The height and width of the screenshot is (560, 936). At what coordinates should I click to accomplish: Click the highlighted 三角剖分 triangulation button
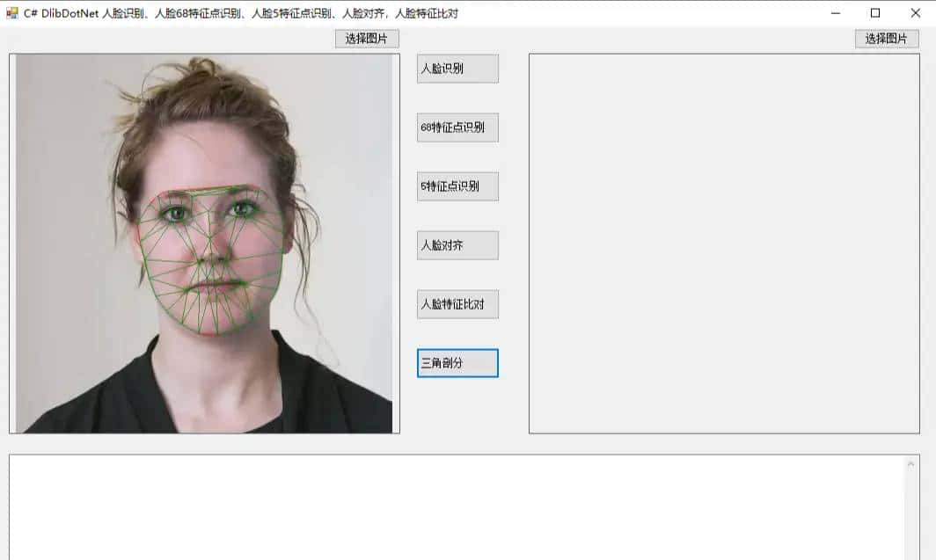pos(457,362)
